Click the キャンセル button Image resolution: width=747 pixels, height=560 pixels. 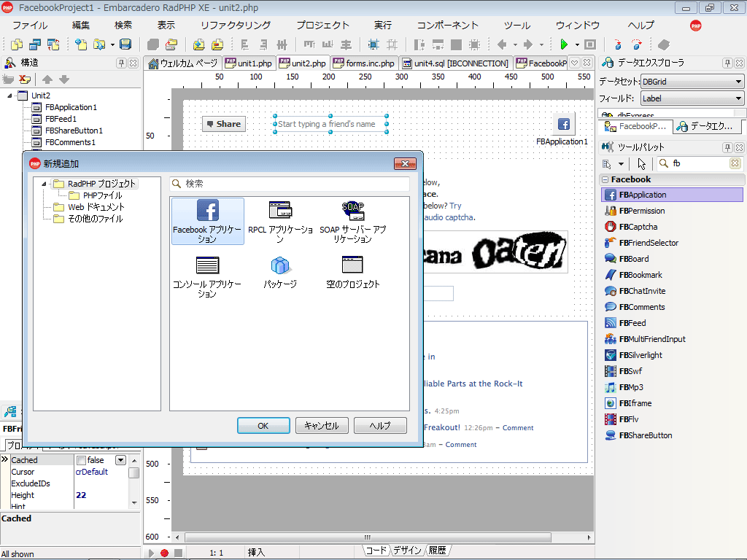[x=322, y=426]
